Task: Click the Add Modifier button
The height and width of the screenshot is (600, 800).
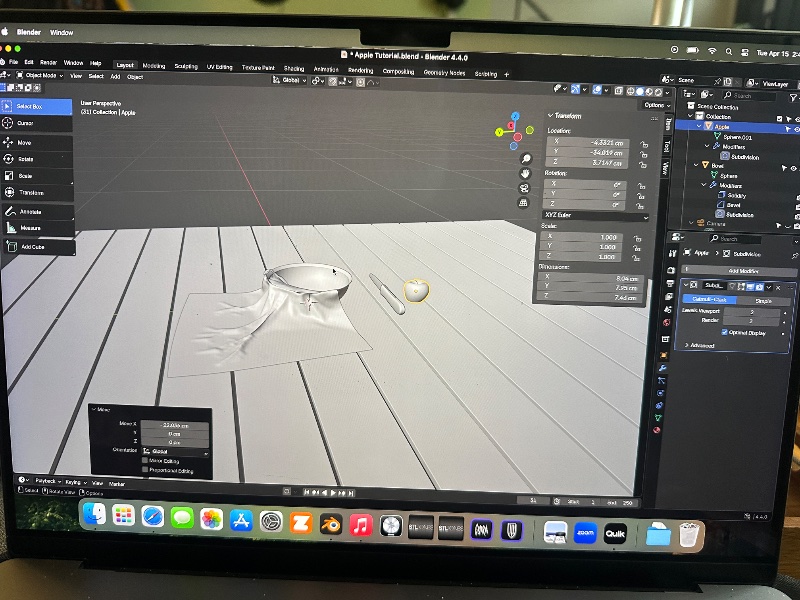Action: 739,271
